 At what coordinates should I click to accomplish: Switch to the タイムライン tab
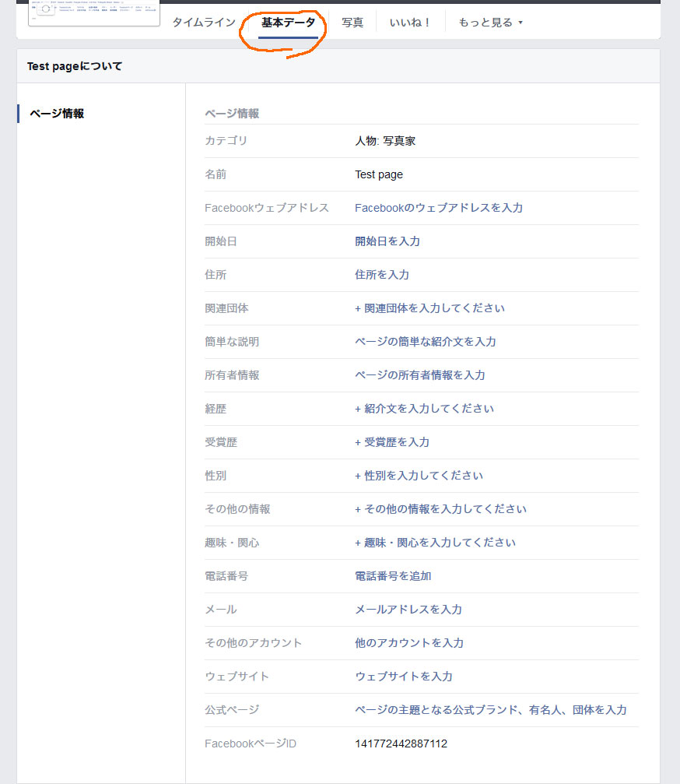[x=203, y=23]
